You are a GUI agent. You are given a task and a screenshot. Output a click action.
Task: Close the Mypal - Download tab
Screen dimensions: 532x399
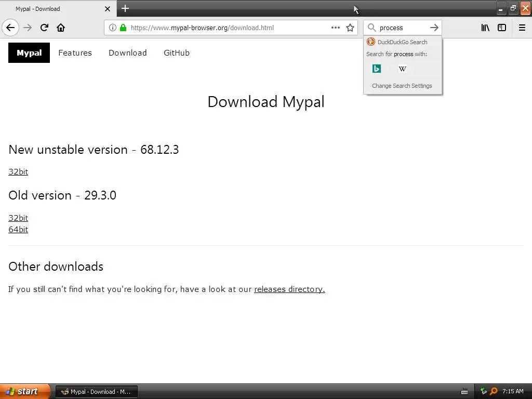(x=107, y=9)
